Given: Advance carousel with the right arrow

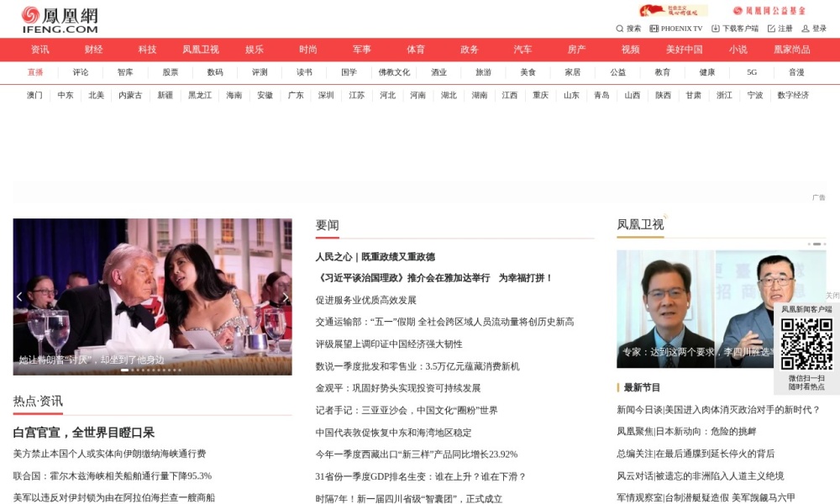Looking at the screenshot, I should tap(285, 296).
